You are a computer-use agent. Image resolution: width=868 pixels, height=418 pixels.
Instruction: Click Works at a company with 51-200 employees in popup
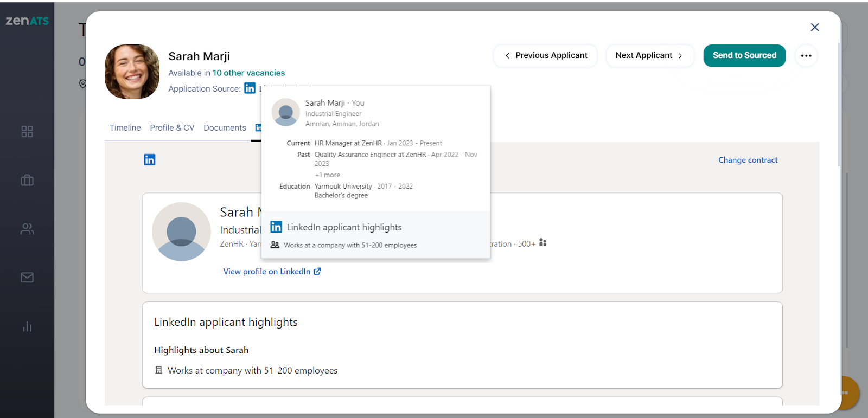click(350, 245)
